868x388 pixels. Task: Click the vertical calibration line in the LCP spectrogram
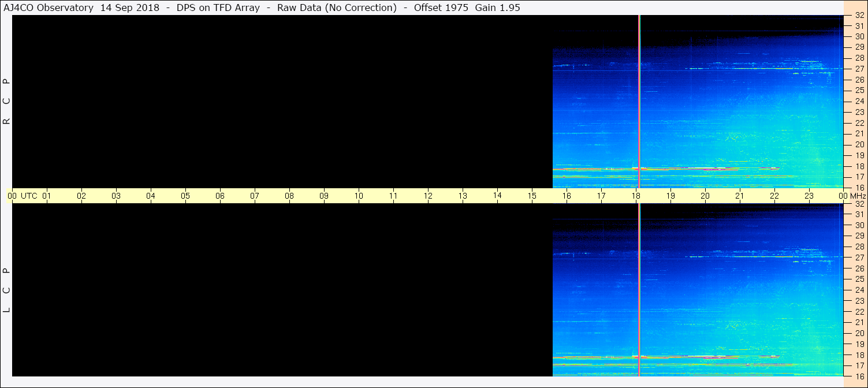tap(639, 290)
